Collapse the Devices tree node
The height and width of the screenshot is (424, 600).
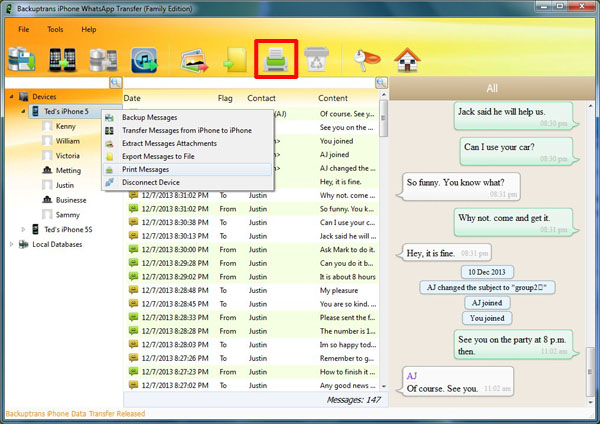[x=11, y=96]
